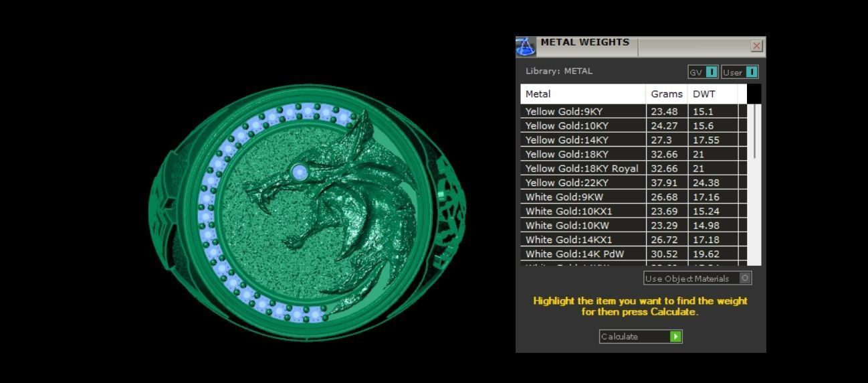Toggle the User library switch

click(740, 72)
